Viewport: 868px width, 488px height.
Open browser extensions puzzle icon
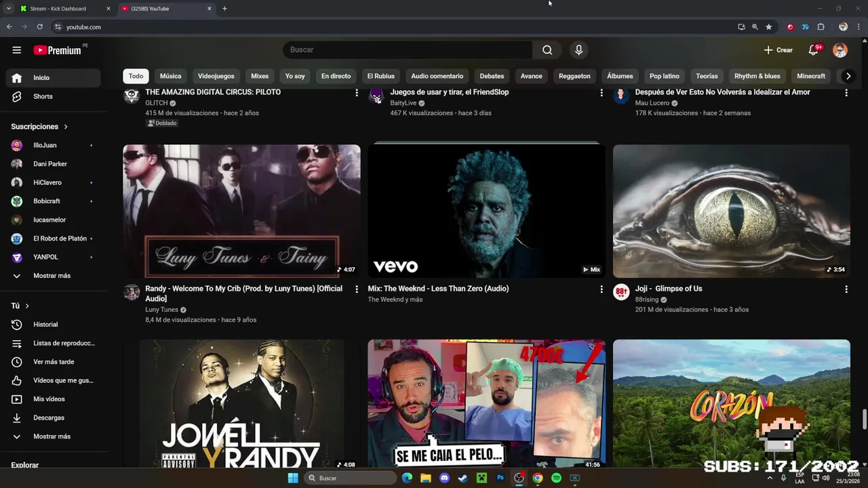tap(821, 27)
